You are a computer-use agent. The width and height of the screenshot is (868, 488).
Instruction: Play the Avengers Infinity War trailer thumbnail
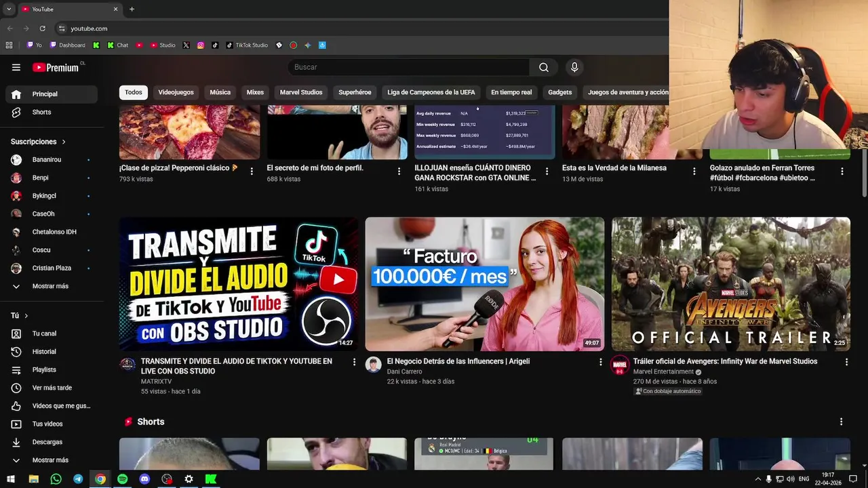pos(731,284)
